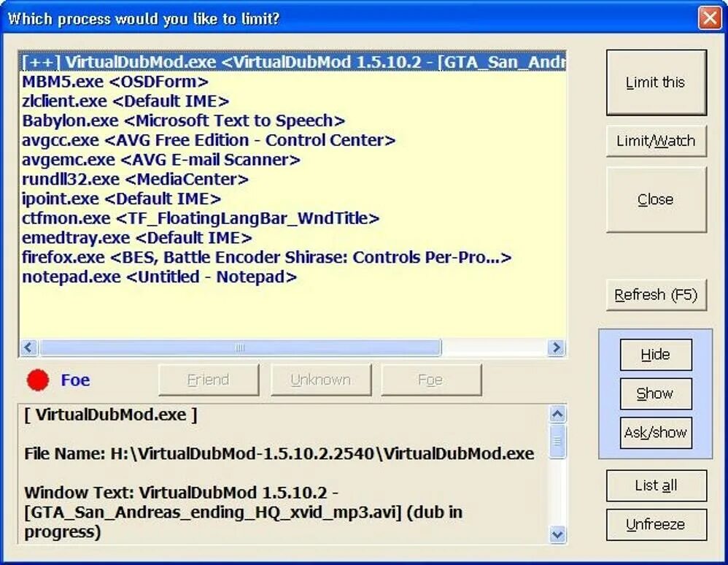Screen dimensions: 728x565
Task: Mark the process as Friend
Action: pyautogui.click(x=209, y=380)
